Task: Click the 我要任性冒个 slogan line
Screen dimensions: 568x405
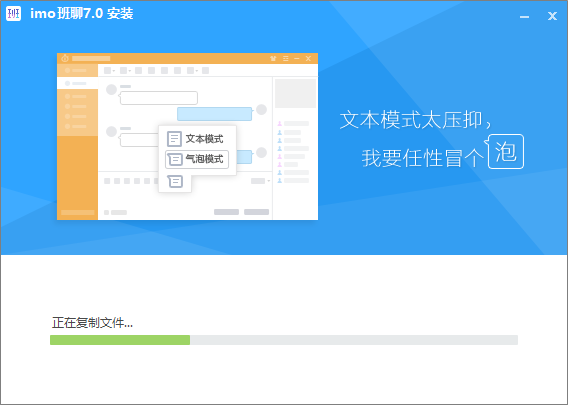Action: click(422, 158)
